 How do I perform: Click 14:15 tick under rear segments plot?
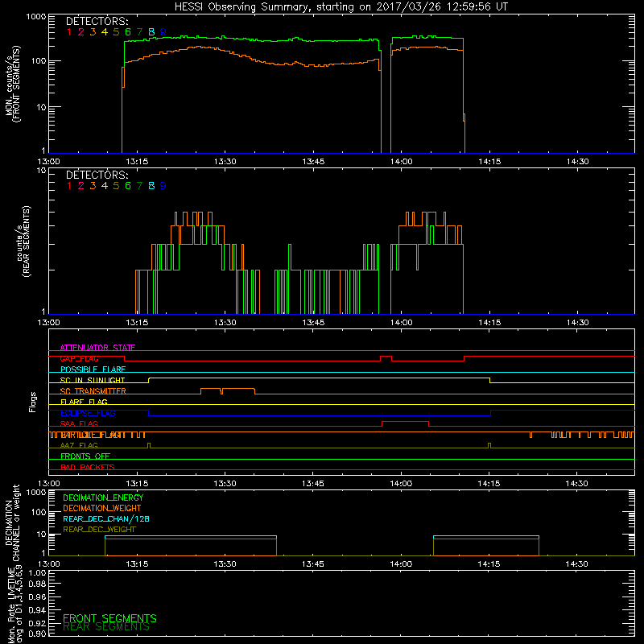pos(489,323)
